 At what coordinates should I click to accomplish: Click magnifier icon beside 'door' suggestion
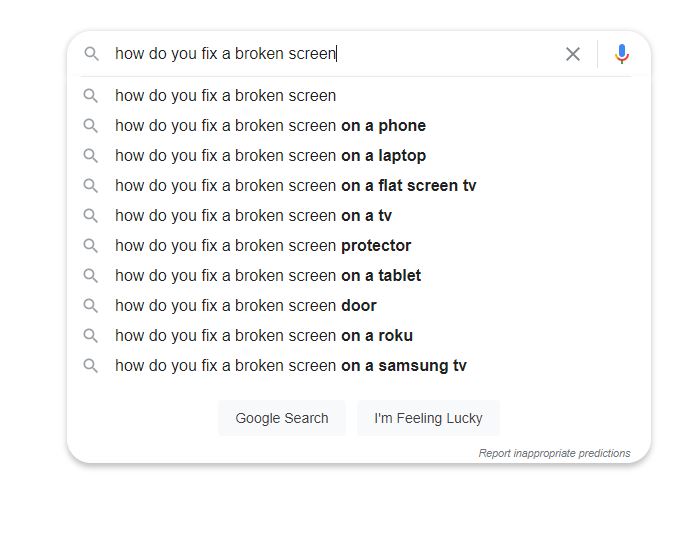click(91, 306)
